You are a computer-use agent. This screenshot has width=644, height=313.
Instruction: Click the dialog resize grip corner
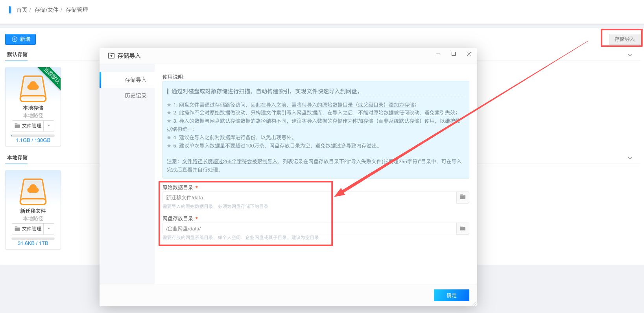pyautogui.click(x=474, y=304)
